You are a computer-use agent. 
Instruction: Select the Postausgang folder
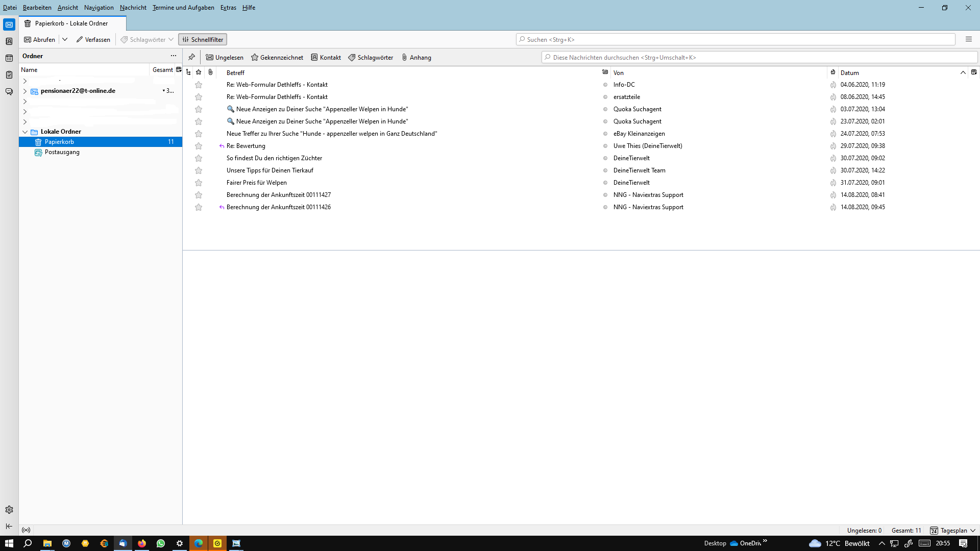tap(62, 152)
